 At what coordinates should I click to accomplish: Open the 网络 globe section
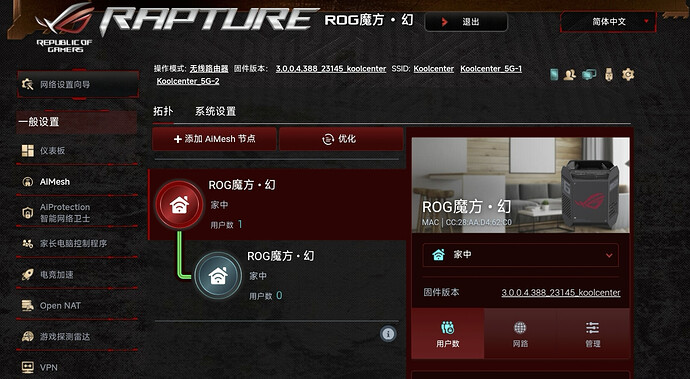point(520,334)
